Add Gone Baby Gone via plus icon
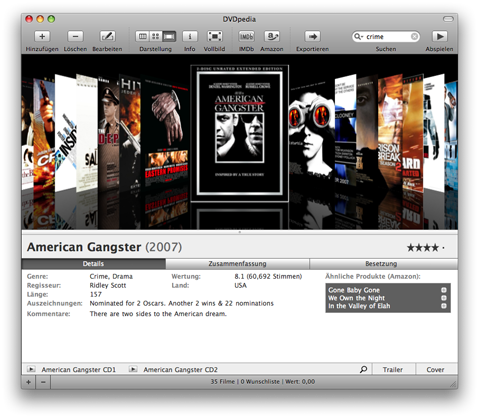The width and height of the screenshot is (479, 418). [444, 290]
